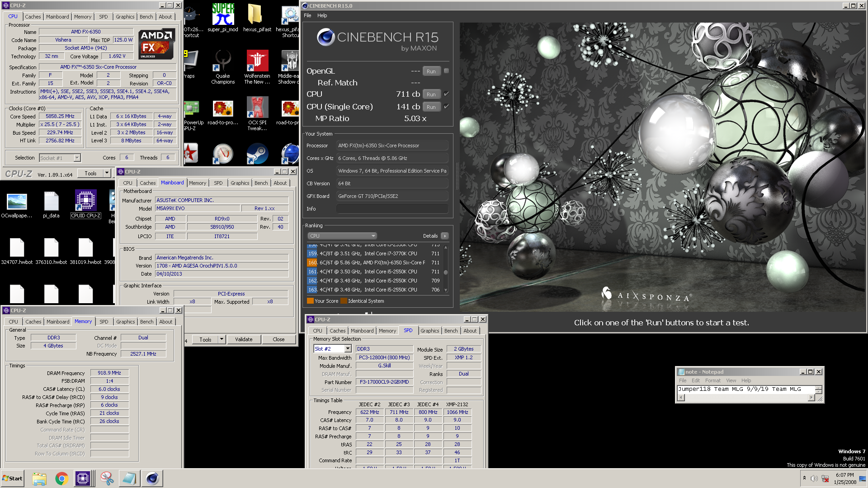Click ranking list scrollbar thumb

click(x=446, y=272)
